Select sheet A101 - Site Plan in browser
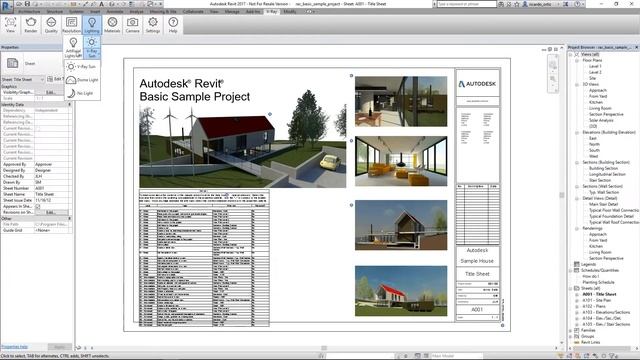 tap(596, 300)
